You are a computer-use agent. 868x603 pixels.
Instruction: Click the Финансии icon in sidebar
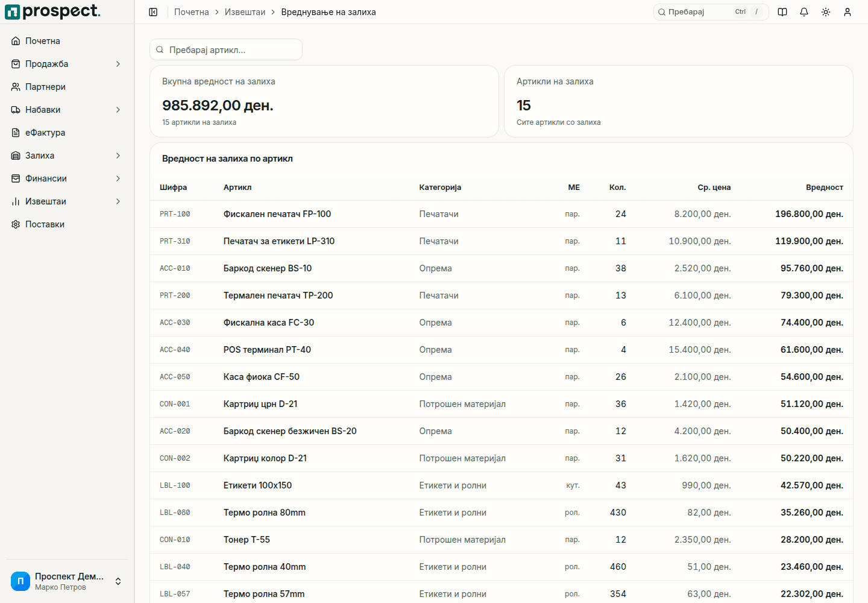pyautogui.click(x=16, y=178)
